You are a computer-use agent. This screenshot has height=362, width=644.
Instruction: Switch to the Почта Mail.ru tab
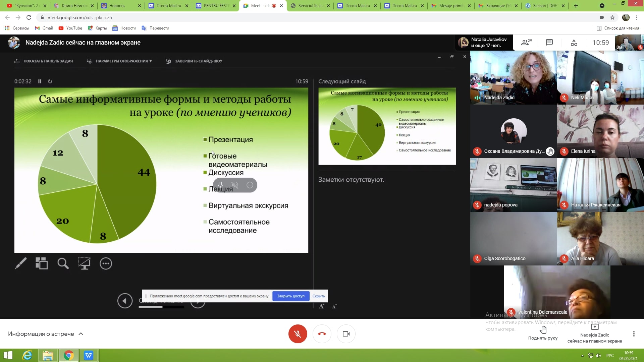coord(169,6)
